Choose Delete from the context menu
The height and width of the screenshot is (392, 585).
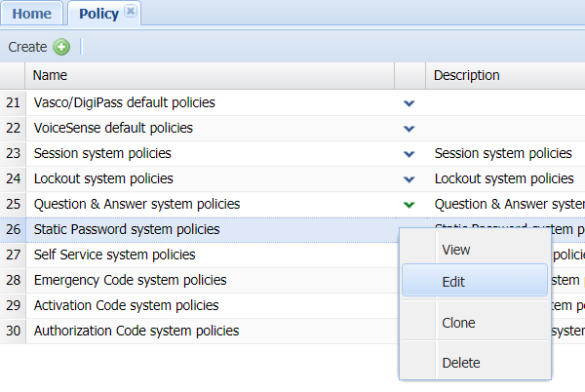(460, 363)
